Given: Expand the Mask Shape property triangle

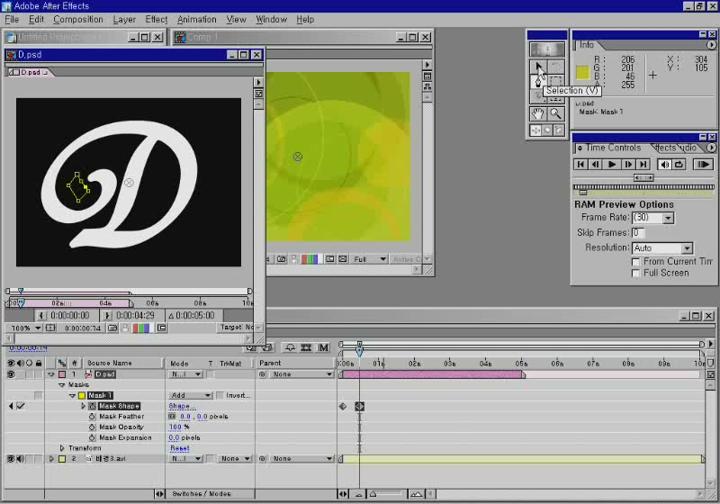Looking at the screenshot, I should pyautogui.click(x=83, y=406).
